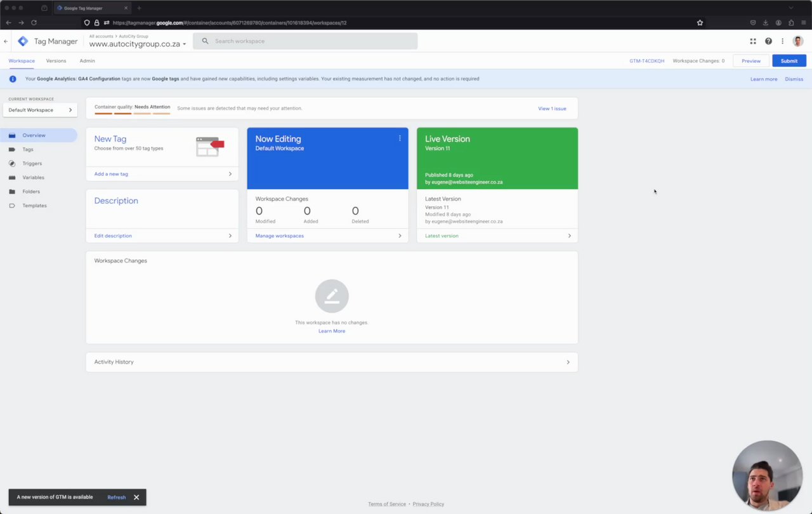This screenshot has width=812, height=514.
Task: Open the browser downloads icon
Action: (766, 23)
